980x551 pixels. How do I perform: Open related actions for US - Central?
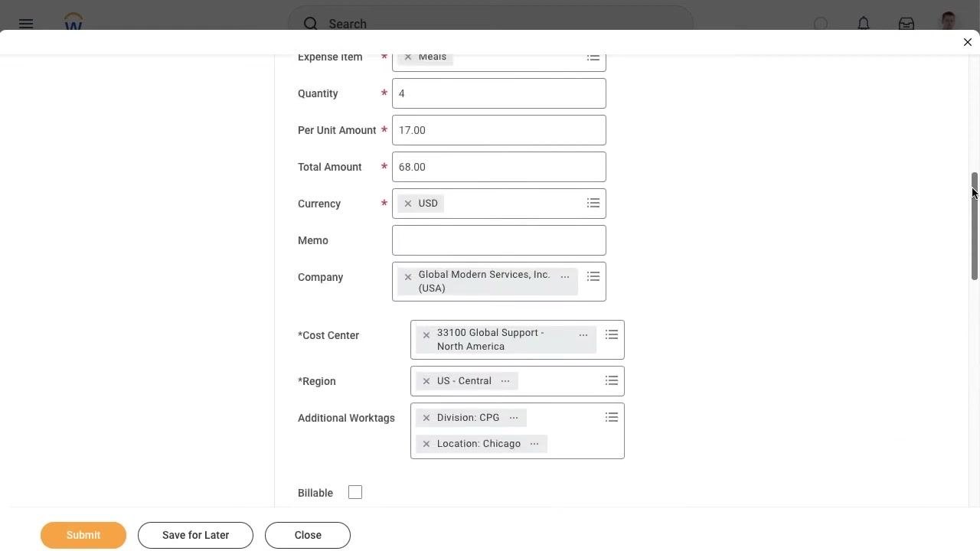[505, 381]
